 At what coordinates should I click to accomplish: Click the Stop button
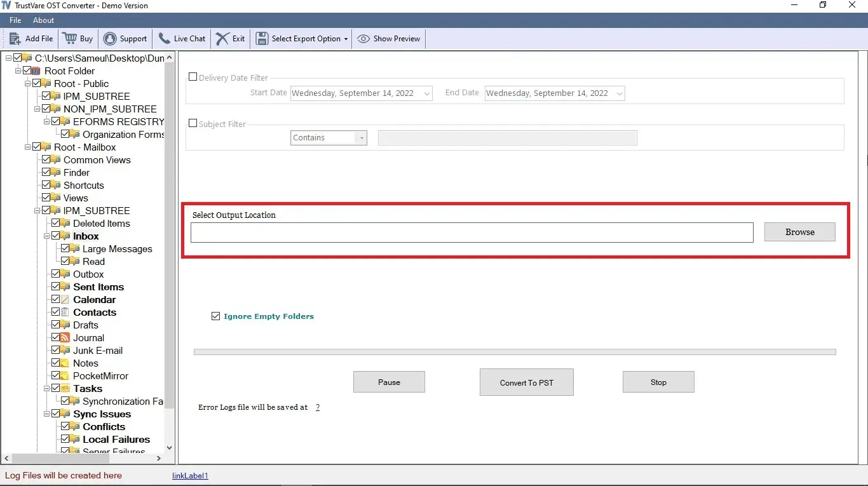658,382
